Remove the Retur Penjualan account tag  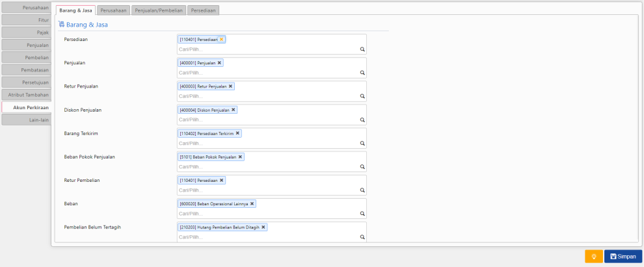(230, 86)
